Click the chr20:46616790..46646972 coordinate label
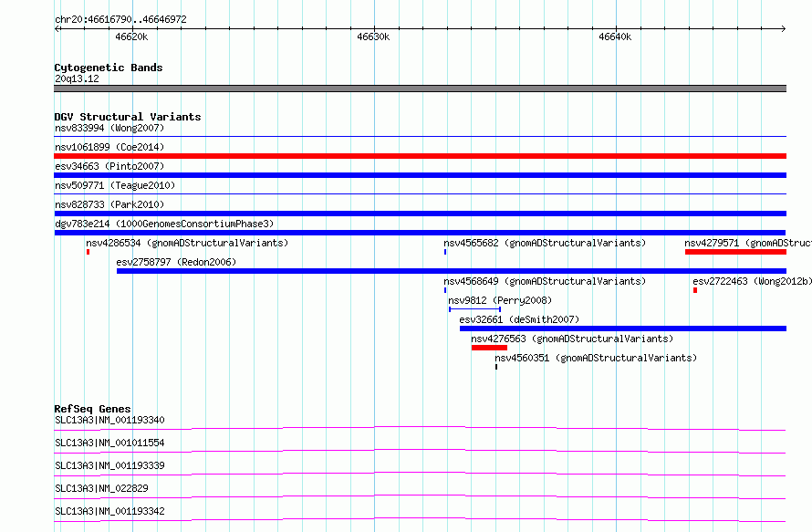Screen dimensions: 812x532 pos(120,19)
